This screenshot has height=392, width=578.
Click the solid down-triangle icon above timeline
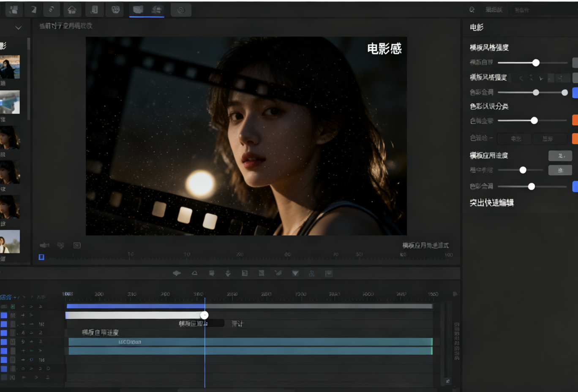pos(295,273)
